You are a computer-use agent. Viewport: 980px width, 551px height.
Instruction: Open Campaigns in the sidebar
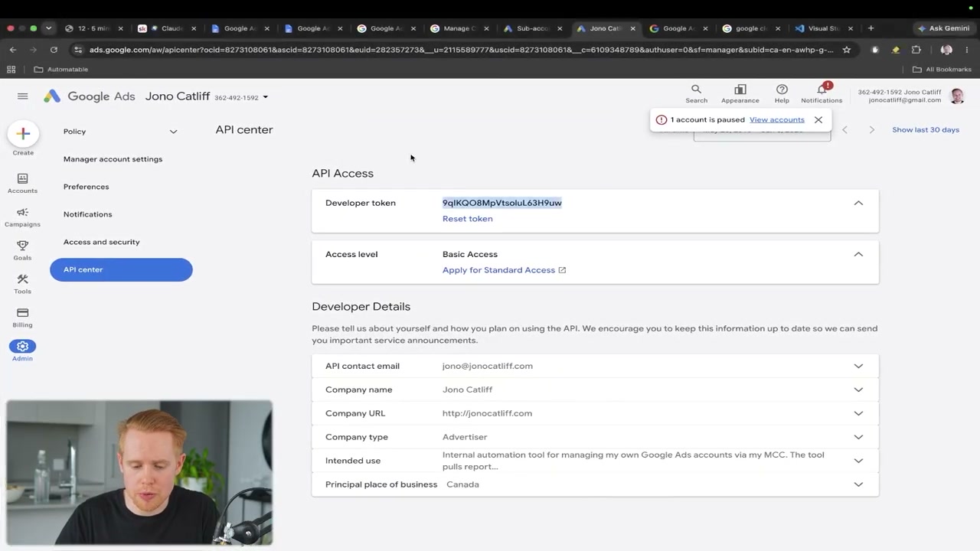click(22, 217)
